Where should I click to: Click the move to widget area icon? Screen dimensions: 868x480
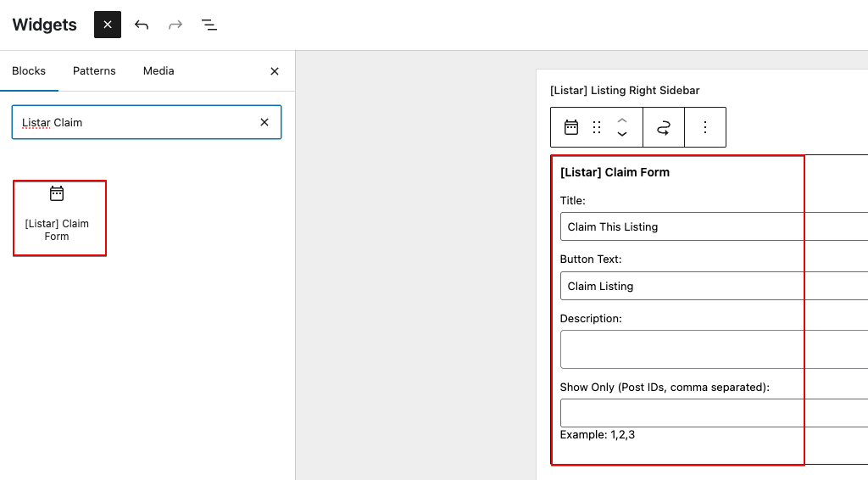[x=664, y=128]
